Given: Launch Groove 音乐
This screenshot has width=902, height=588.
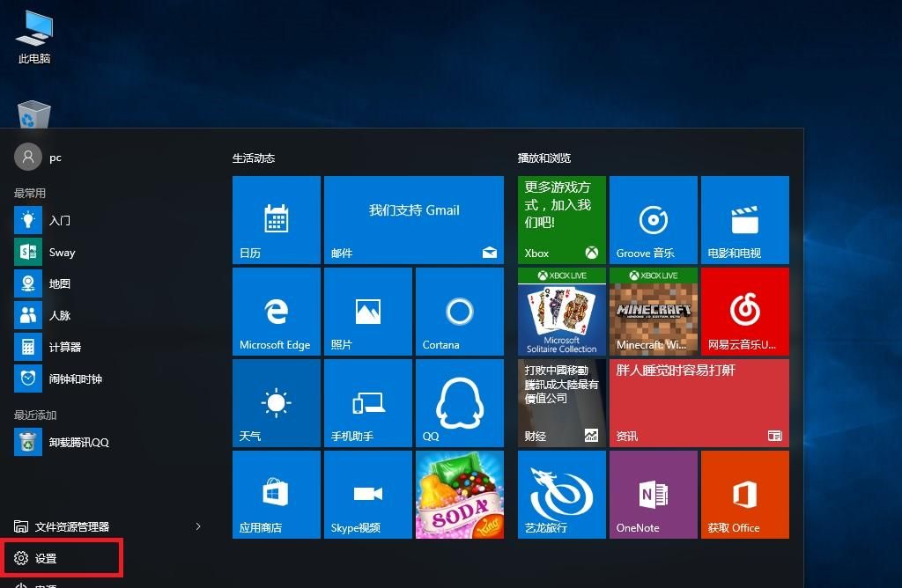Looking at the screenshot, I should [x=653, y=219].
